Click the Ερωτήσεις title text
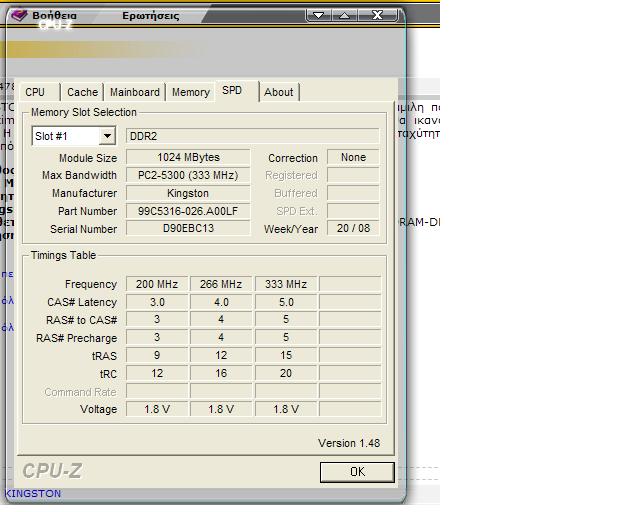Image resolution: width=640 pixels, height=512 pixels. tap(151, 16)
